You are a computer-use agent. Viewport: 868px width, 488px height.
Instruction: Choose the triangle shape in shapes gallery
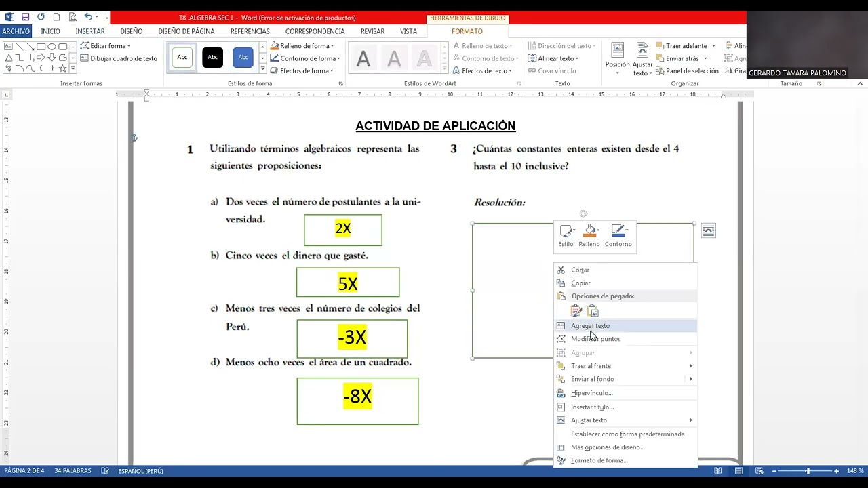pyautogui.click(x=9, y=58)
